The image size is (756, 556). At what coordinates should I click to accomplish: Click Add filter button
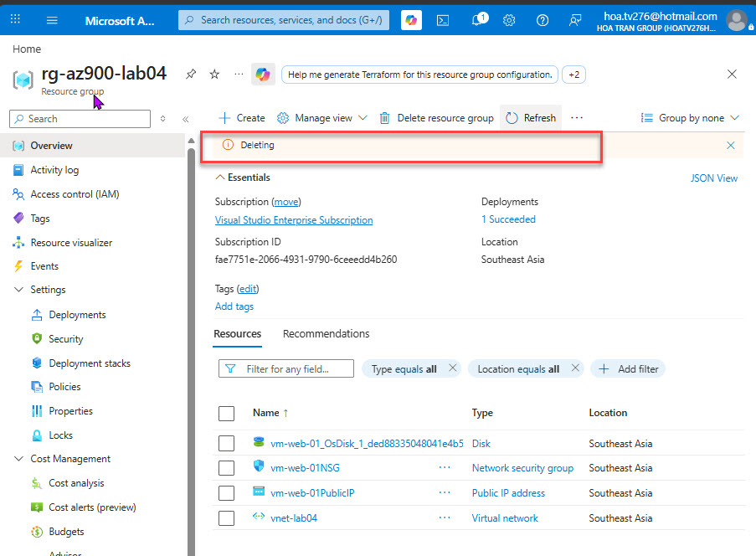pyautogui.click(x=628, y=369)
